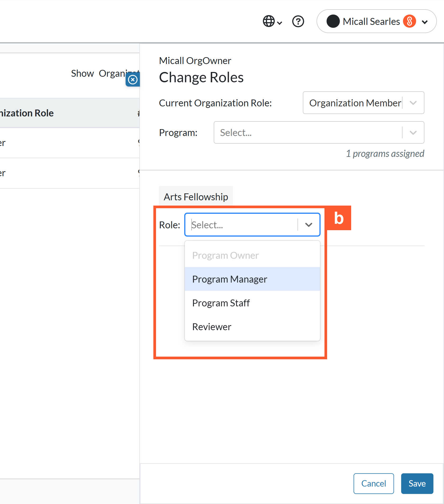Expand the Micall Searles account menu arrow
This screenshot has height=504, width=444.
pos(425,22)
